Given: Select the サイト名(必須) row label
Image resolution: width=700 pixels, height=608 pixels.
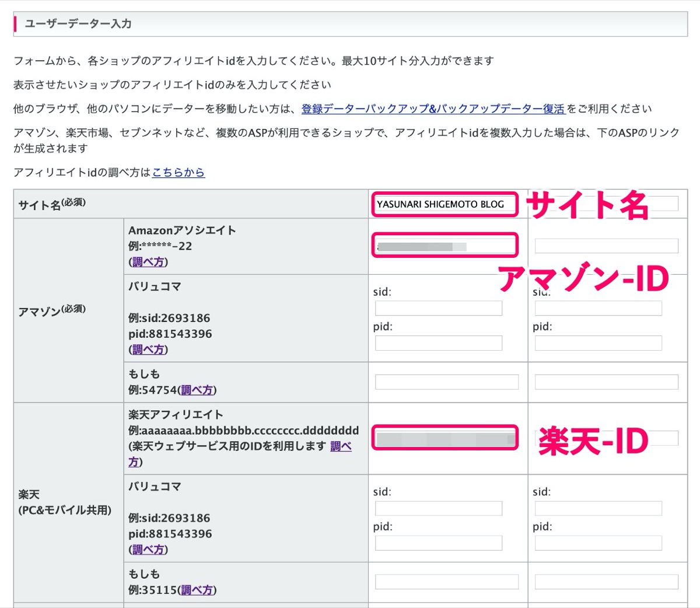Looking at the screenshot, I should [52, 204].
